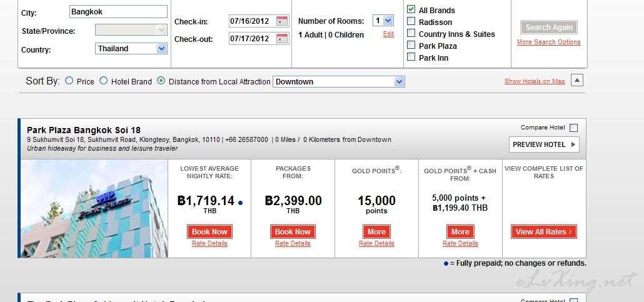Viewport: 644px width, 302px height.
Task: Book Now under Packages From
Action: pyautogui.click(x=293, y=232)
